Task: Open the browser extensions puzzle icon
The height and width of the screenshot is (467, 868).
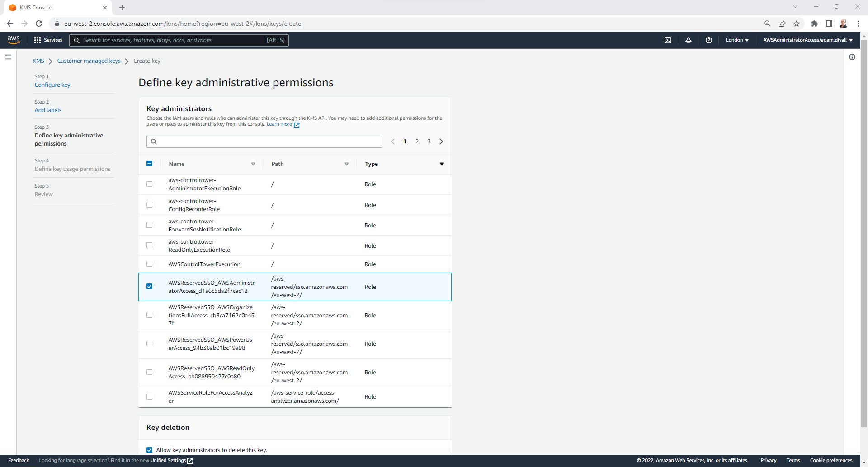Action: coord(814,24)
